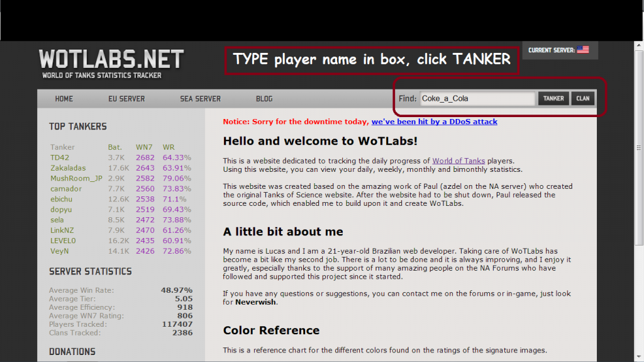Click the TANKER search button
Image resolution: width=644 pixels, height=362 pixels.
click(553, 98)
